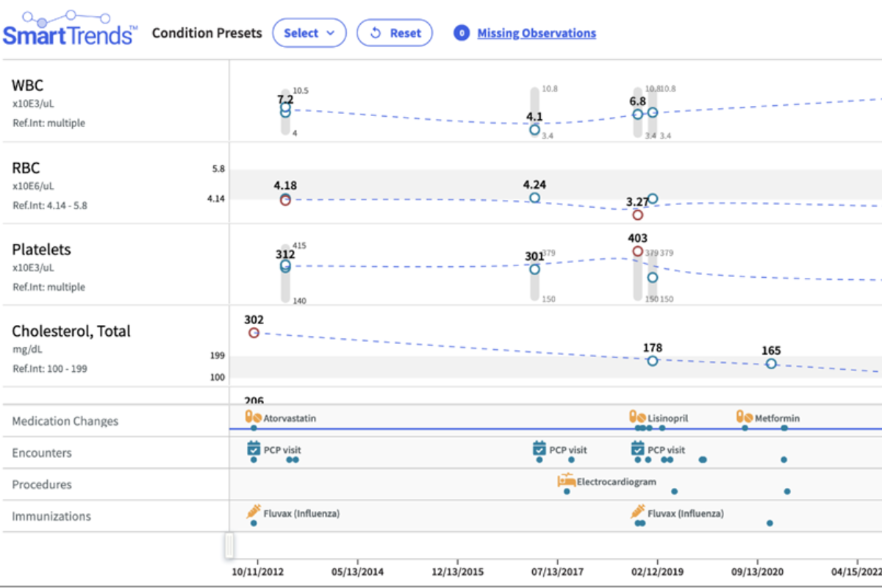Screen dimensions: 882x588
Task: Click the PCP visit icon near 02/12/2019
Action: 637,447
